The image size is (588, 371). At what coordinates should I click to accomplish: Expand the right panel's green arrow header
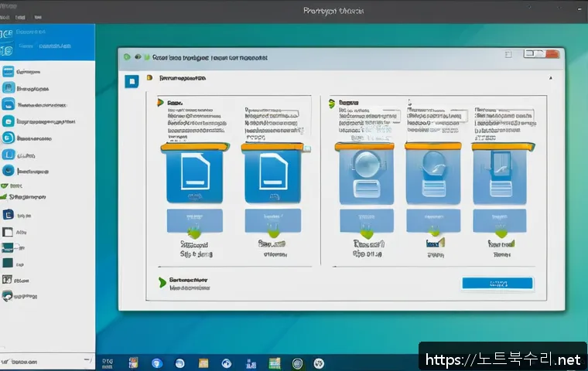click(x=333, y=102)
